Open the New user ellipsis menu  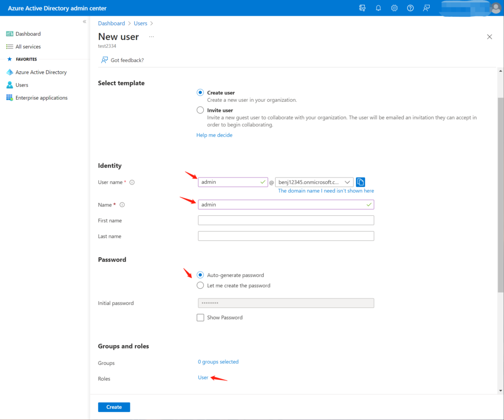point(152,37)
